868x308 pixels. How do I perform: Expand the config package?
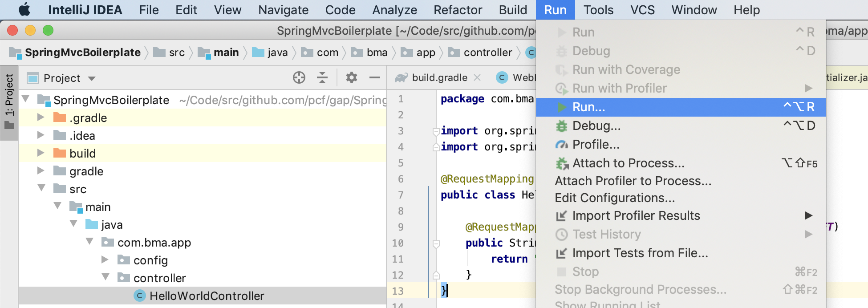click(105, 259)
